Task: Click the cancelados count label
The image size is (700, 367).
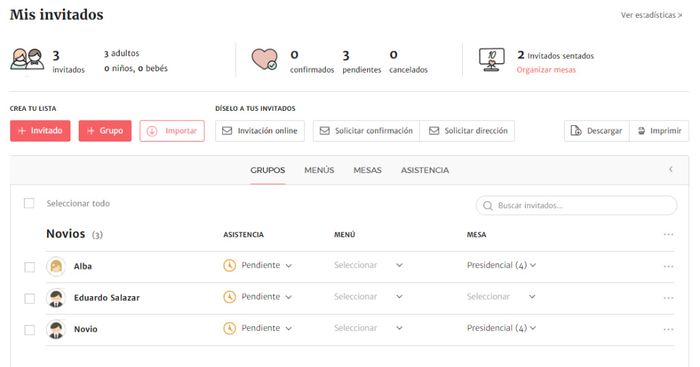Action: click(408, 70)
